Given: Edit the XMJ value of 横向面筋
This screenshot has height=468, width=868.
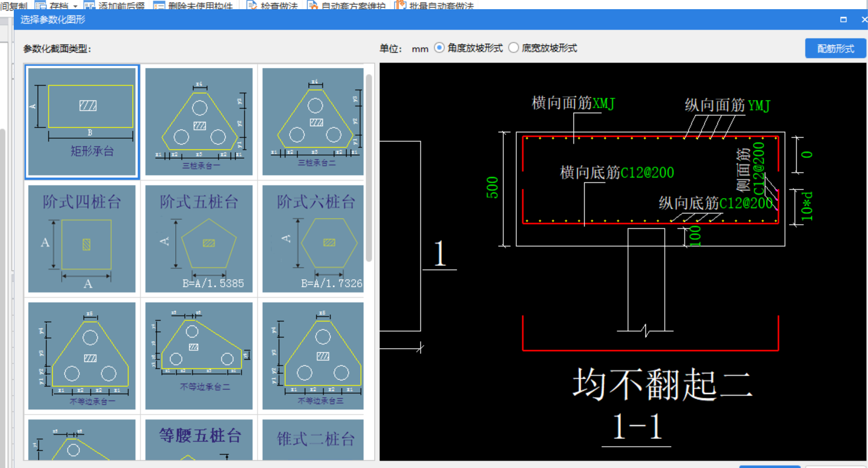Looking at the screenshot, I should coord(604,104).
